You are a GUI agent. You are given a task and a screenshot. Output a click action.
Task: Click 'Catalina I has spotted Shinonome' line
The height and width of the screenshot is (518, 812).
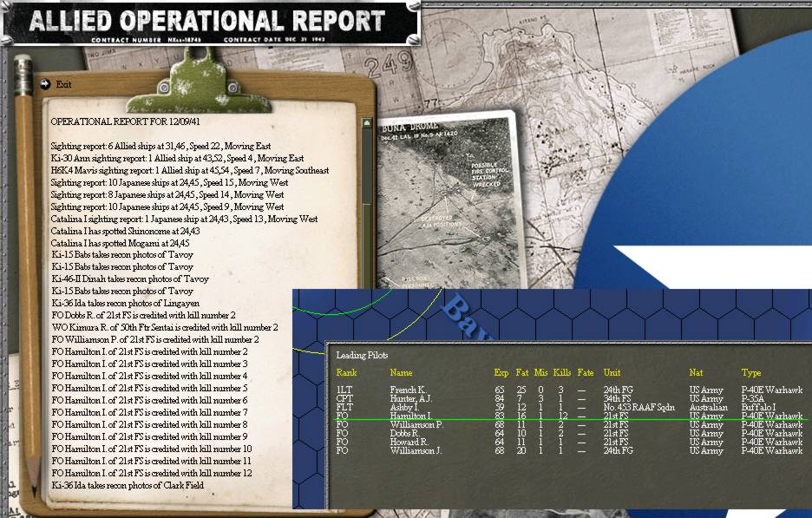click(x=125, y=231)
